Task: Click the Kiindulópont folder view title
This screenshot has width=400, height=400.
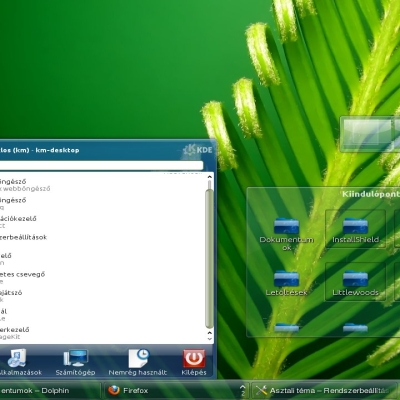Action: tap(371, 194)
